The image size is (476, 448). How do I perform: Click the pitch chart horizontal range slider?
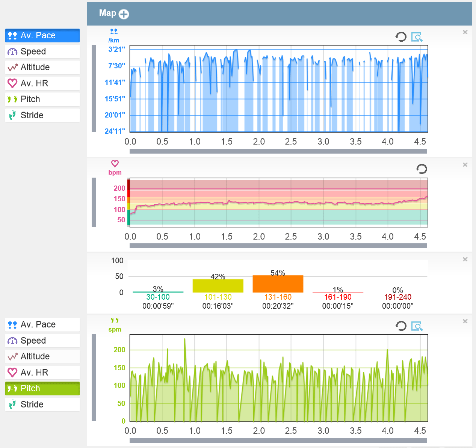click(x=278, y=440)
